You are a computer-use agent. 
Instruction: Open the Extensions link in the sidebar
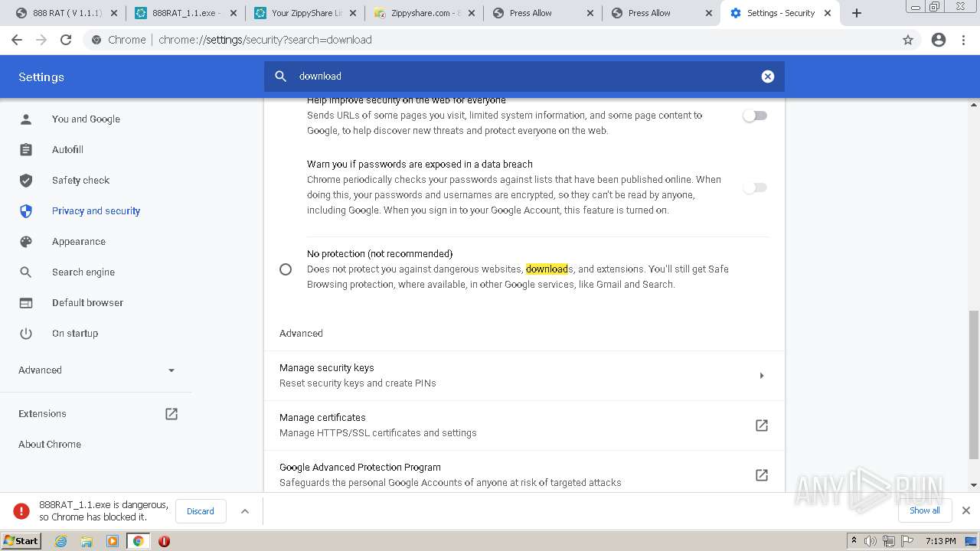[42, 414]
